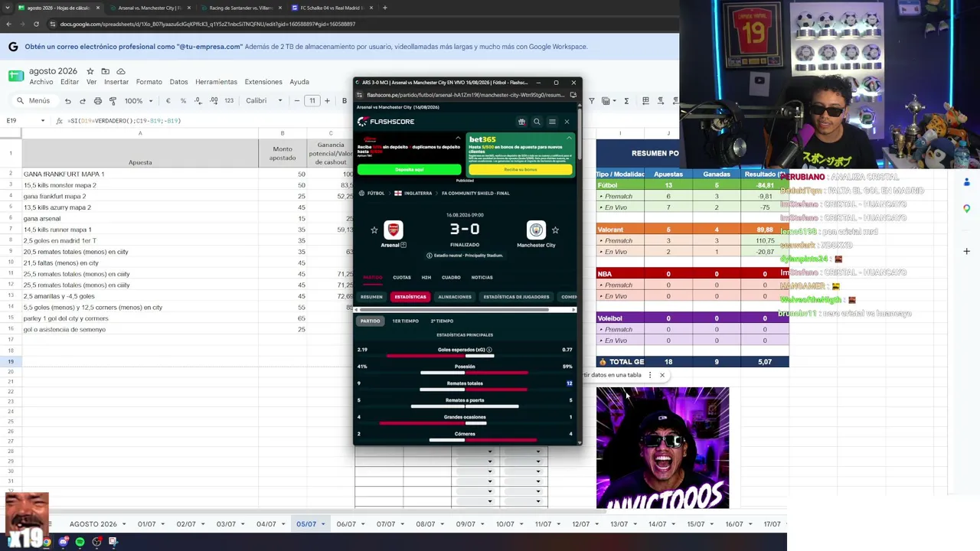Open the Flashscore search icon

click(537, 122)
